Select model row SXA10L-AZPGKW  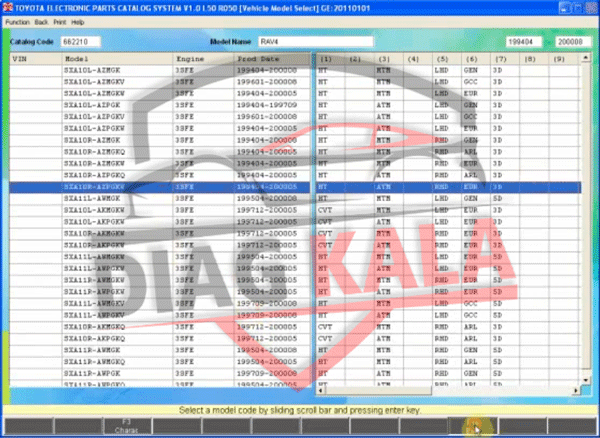point(295,129)
